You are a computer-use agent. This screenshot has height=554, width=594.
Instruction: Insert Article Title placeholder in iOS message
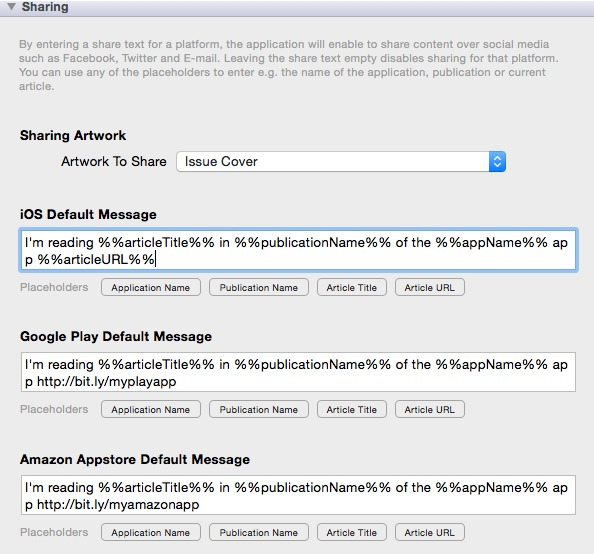352,288
